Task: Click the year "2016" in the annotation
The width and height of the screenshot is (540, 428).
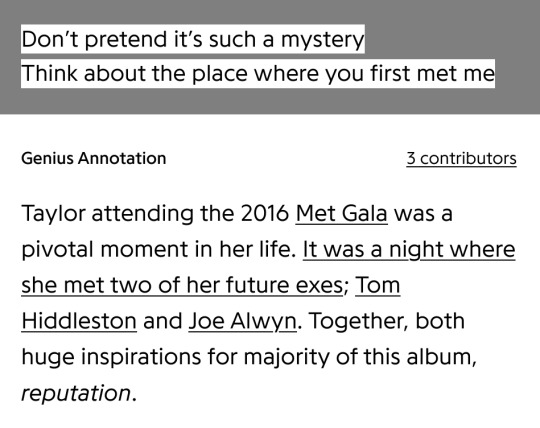Action: [x=265, y=213]
